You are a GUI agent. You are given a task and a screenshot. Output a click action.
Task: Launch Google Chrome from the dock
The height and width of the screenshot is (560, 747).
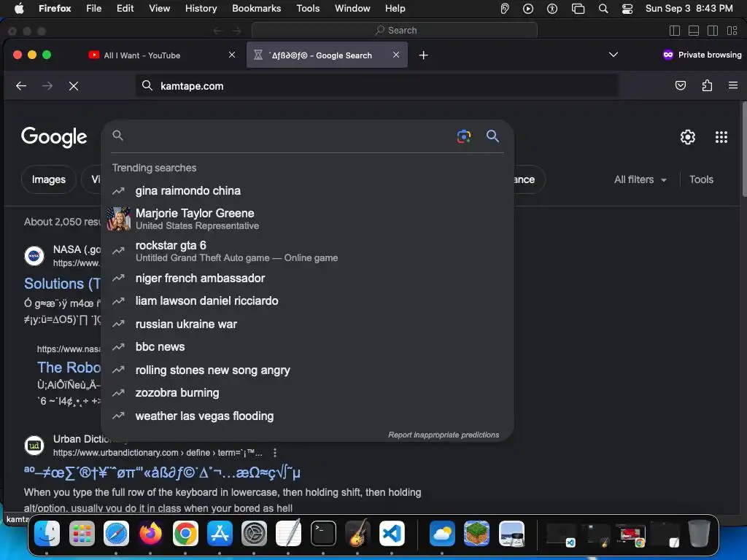click(x=185, y=533)
